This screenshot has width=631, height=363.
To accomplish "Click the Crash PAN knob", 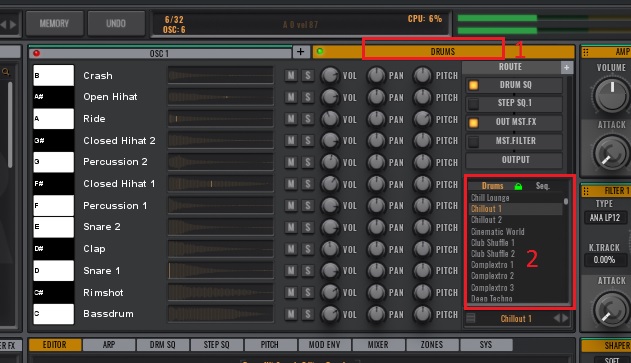I will (376, 75).
